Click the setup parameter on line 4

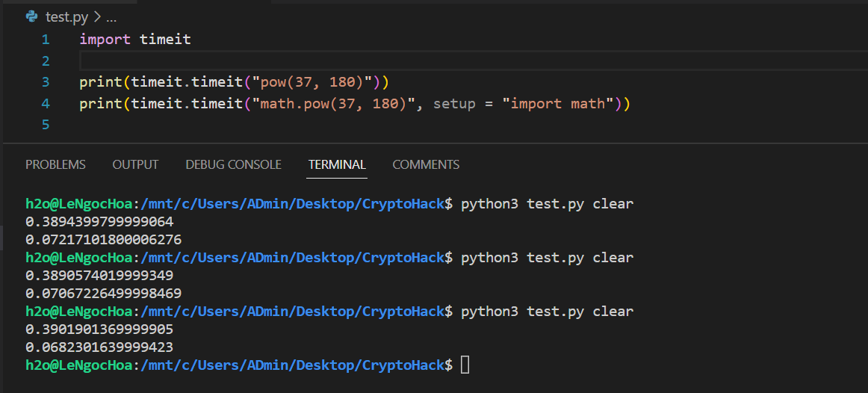pyautogui.click(x=454, y=104)
